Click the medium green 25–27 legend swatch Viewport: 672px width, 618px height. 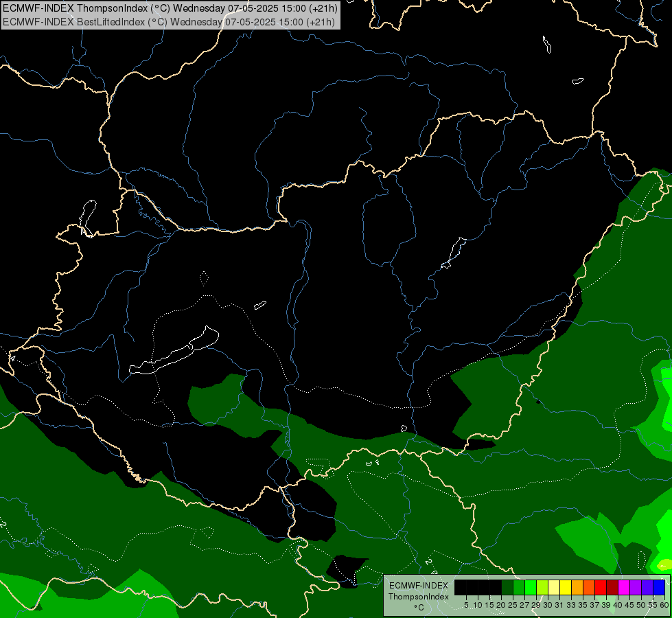click(519, 587)
